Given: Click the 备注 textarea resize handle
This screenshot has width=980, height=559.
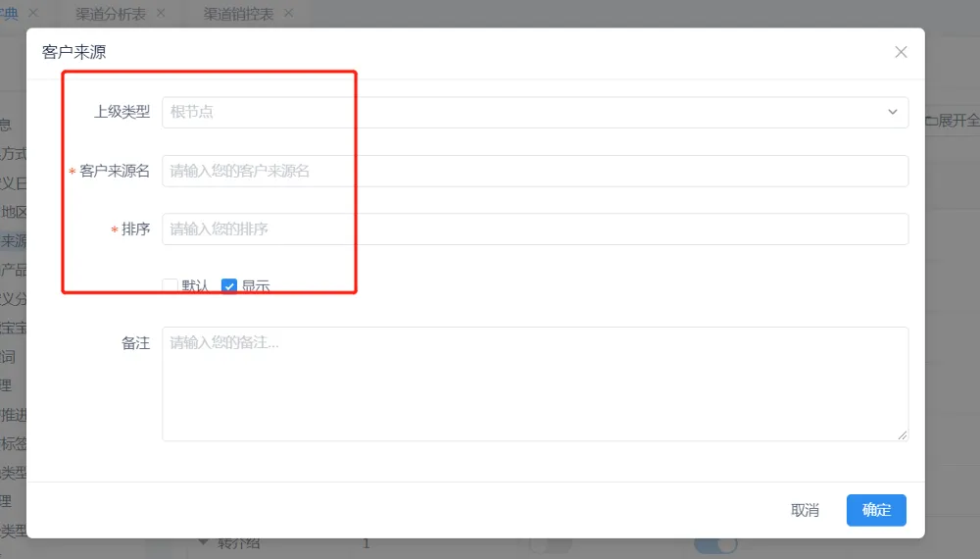Looking at the screenshot, I should click(x=903, y=435).
